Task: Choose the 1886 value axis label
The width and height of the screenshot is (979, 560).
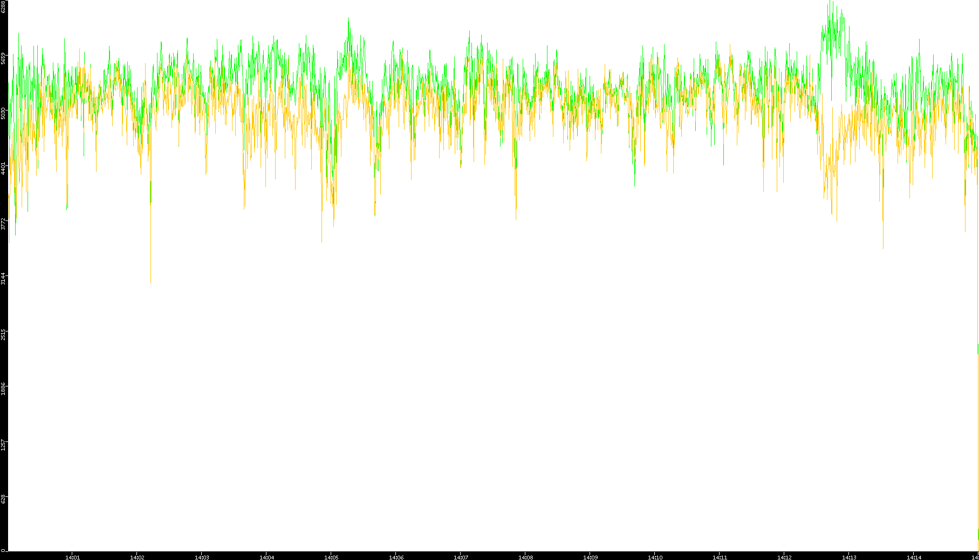Action: coord(3,389)
